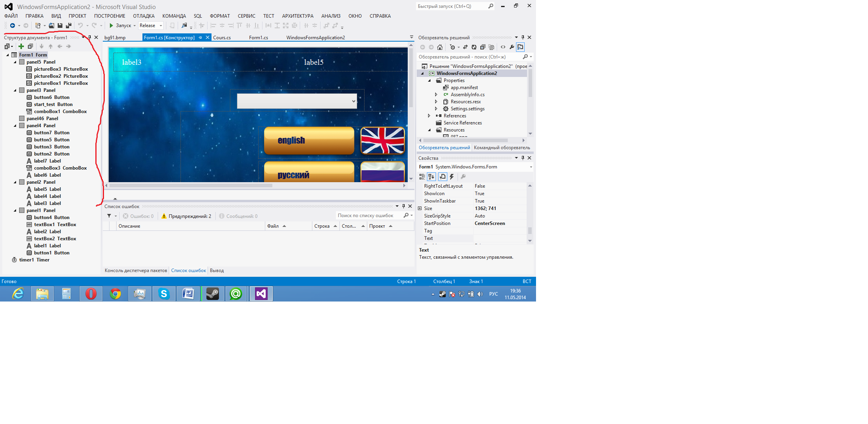Click the Quick Launch search box
The height and width of the screenshot is (424, 868).
[x=452, y=6]
